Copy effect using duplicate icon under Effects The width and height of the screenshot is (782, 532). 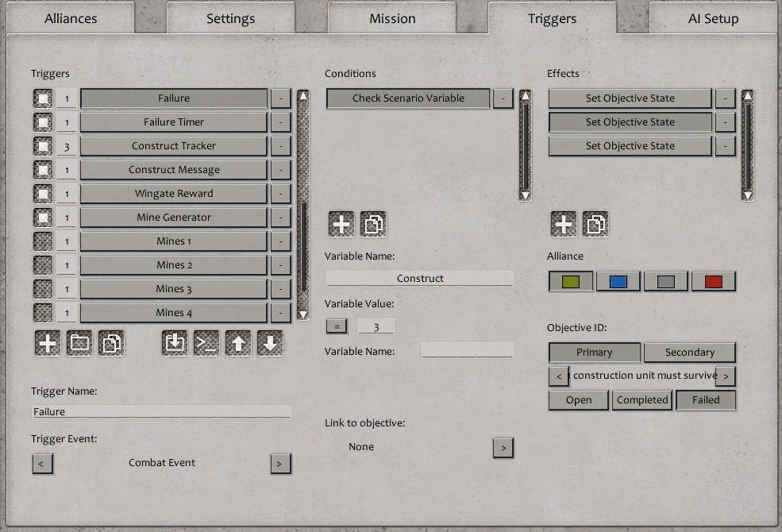click(x=595, y=224)
